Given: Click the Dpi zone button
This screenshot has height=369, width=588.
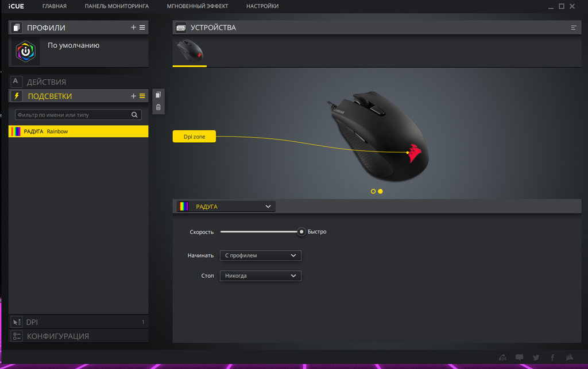Looking at the screenshot, I should (x=194, y=137).
